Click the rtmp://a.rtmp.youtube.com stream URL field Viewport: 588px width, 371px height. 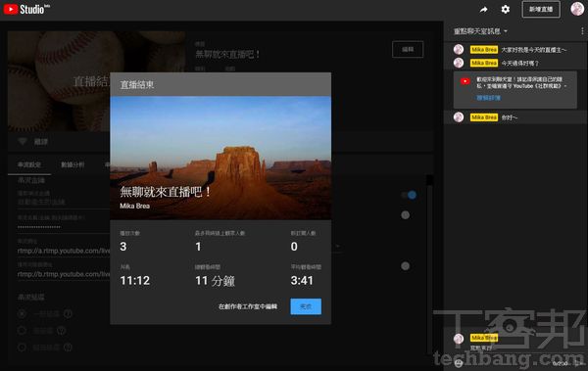pos(64,251)
